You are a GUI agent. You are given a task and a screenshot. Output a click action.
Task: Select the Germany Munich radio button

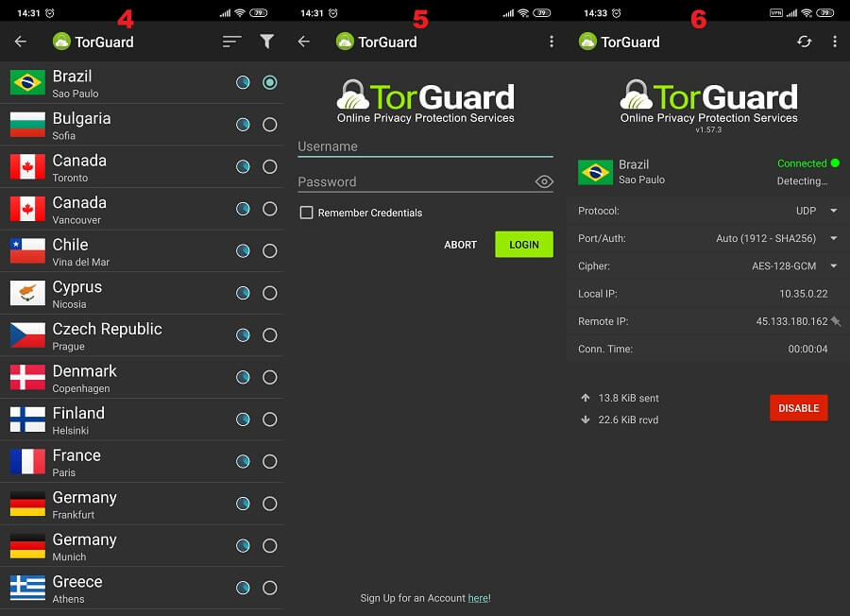(x=269, y=545)
